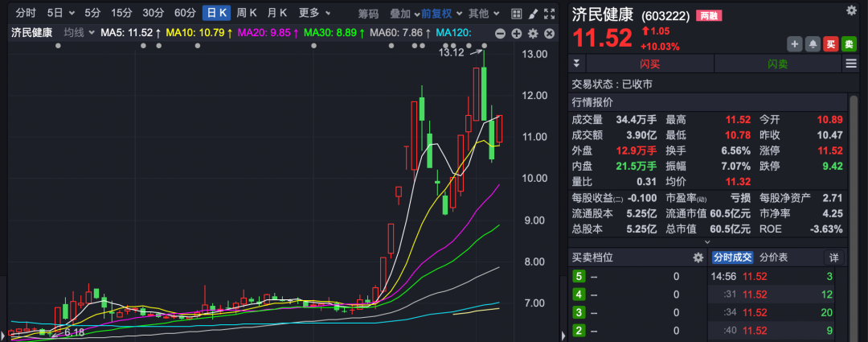Open the multi-chart grid layout icon
Image resolution: width=868 pixels, height=342 pixels.
(515, 13)
